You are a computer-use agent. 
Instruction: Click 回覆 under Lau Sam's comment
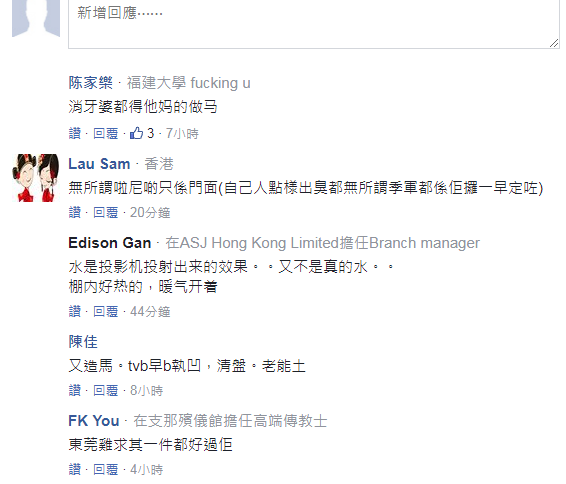pyautogui.click(x=105, y=212)
